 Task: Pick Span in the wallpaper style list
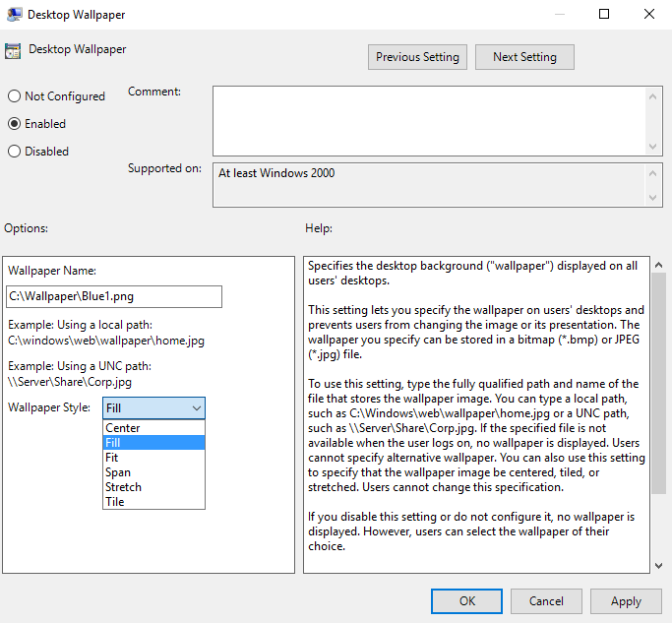(117, 472)
